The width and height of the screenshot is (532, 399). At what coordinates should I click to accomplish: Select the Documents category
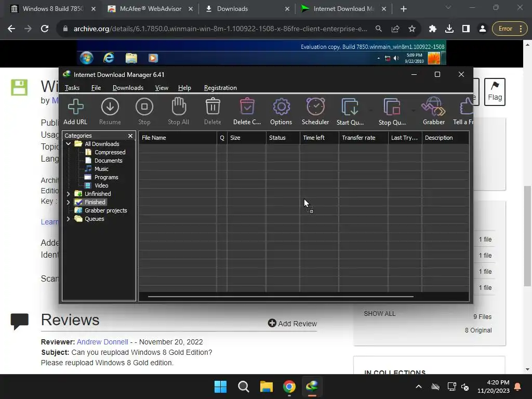click(x=108, y=161)
